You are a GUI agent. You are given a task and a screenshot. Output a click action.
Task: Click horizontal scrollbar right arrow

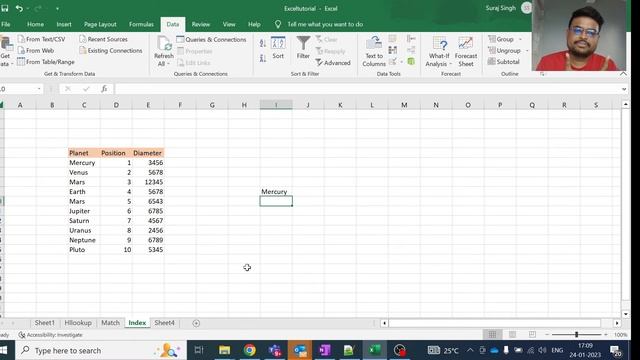click(617, 323)
